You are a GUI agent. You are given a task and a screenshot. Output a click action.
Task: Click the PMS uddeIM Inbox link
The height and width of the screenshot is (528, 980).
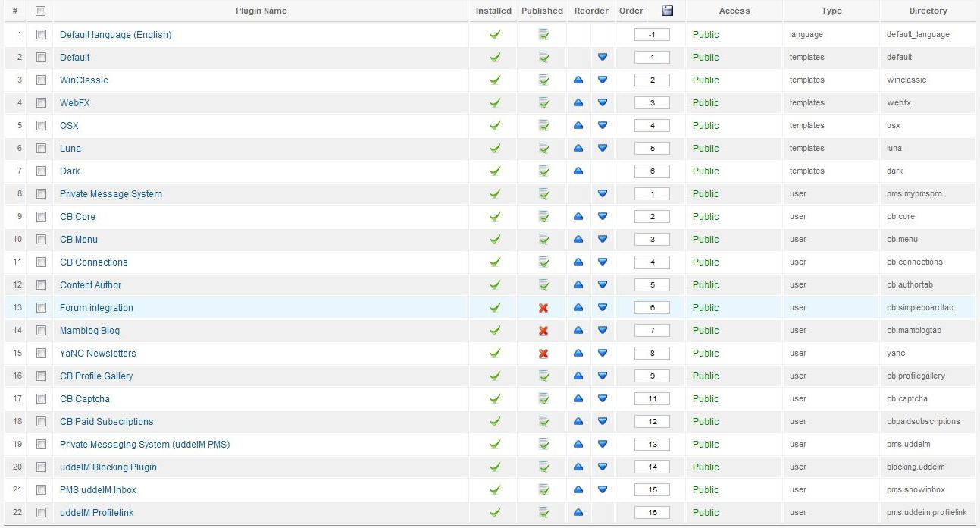pos(99,490)
